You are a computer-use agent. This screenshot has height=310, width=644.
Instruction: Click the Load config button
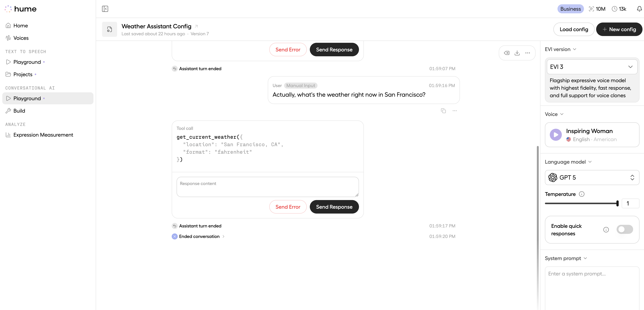(x=573, y=29)
